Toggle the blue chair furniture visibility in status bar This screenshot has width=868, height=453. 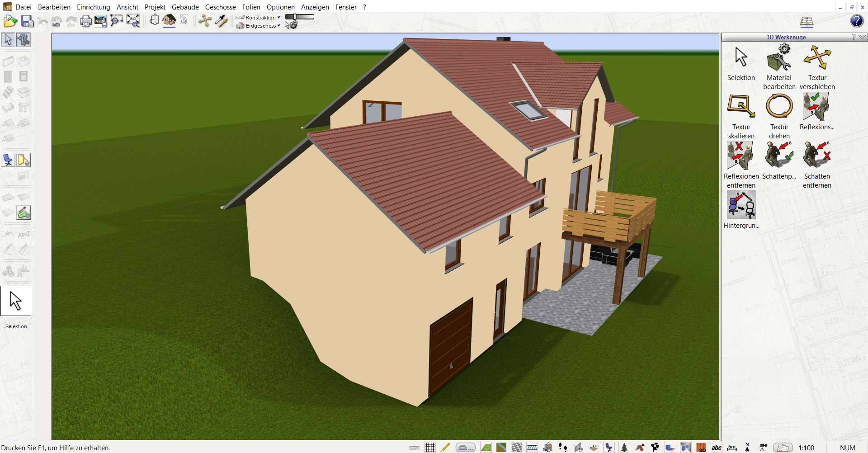609,448
